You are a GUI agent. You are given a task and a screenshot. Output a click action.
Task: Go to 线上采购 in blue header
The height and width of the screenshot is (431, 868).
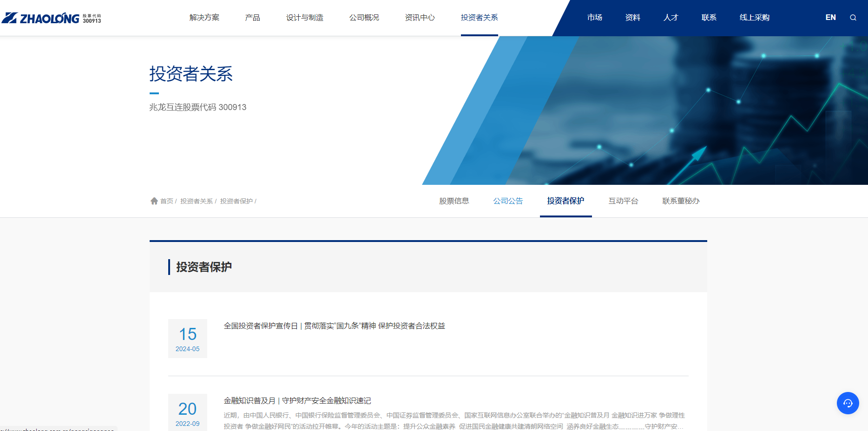pyautogui.click(x=754, y=18)
